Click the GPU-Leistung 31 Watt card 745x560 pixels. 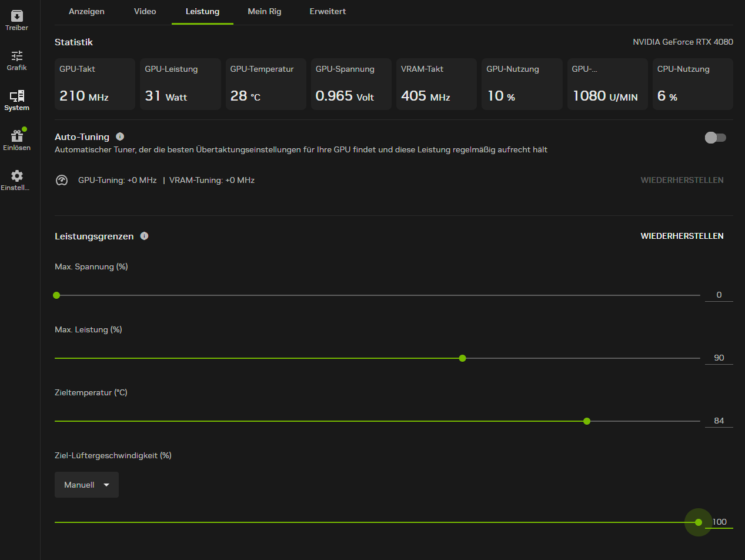[181, 84]
